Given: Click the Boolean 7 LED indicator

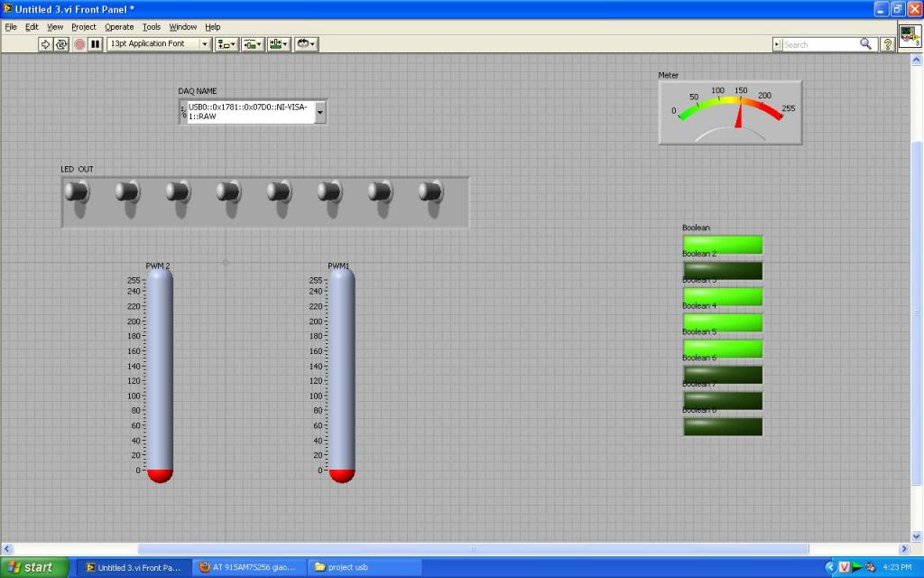Looking at the screenshot, I should click(x=723, y=400).
